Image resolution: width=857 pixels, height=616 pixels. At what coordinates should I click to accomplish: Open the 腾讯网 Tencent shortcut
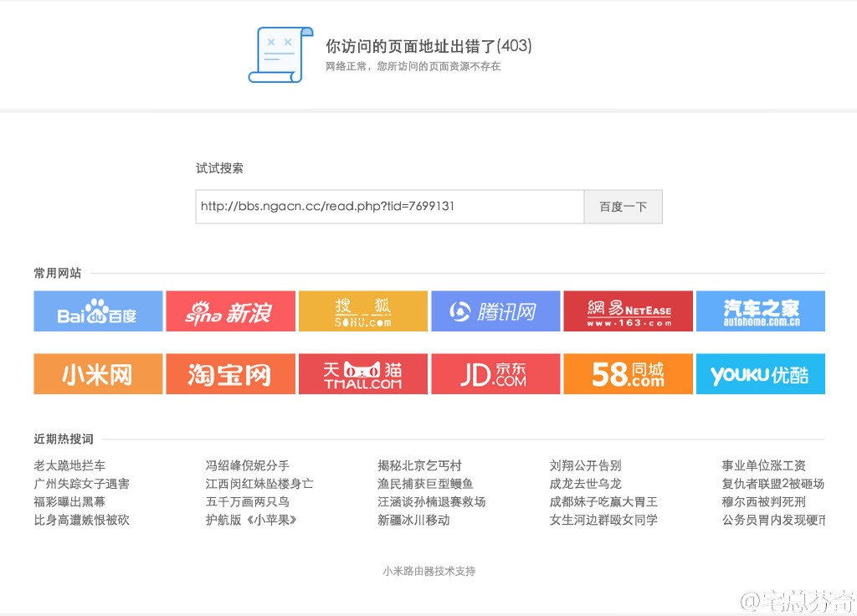[495, 311]
